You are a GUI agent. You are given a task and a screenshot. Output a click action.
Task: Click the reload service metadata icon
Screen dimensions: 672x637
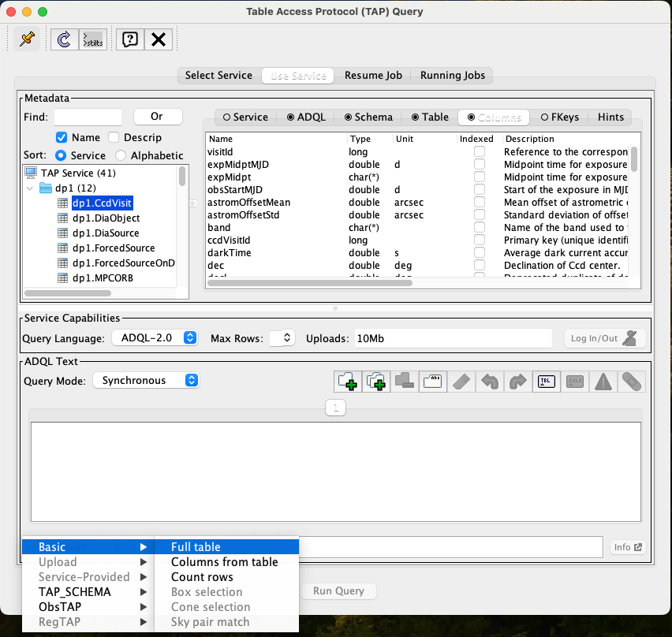click(62, 39)
